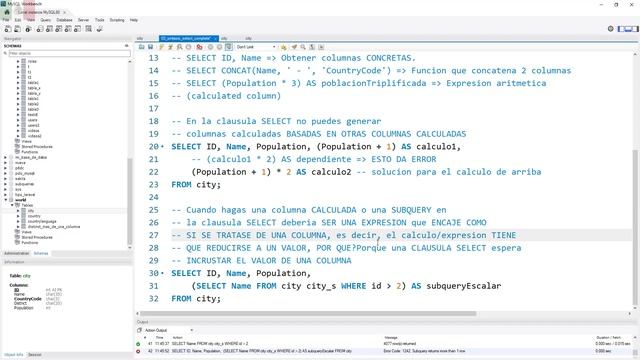
Task: Click the editor vertical scrollbar
Action: [635, 227]
